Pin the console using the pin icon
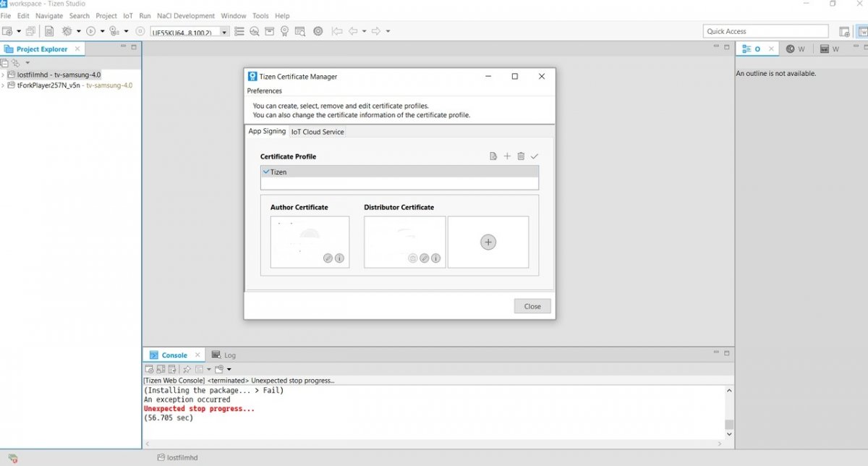Viewport: 868px width, 466px height. [187, 369]
